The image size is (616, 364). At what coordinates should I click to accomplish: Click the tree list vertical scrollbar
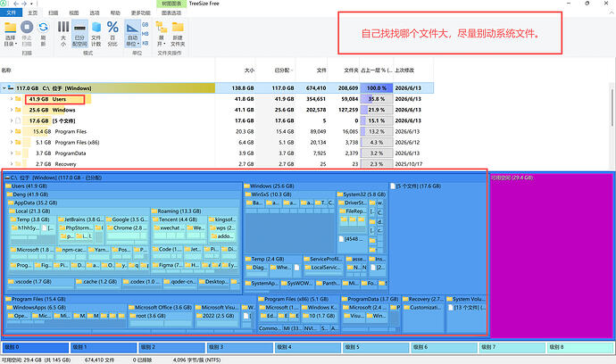(x=612, y=107)
